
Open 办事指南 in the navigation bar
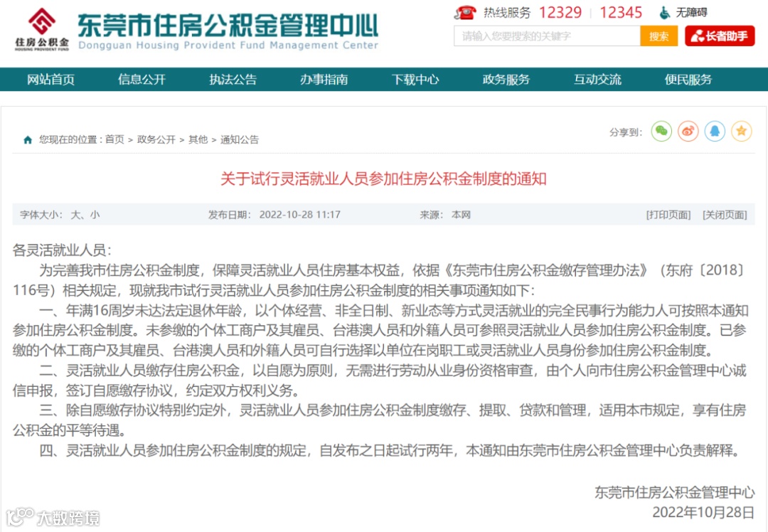324,80
